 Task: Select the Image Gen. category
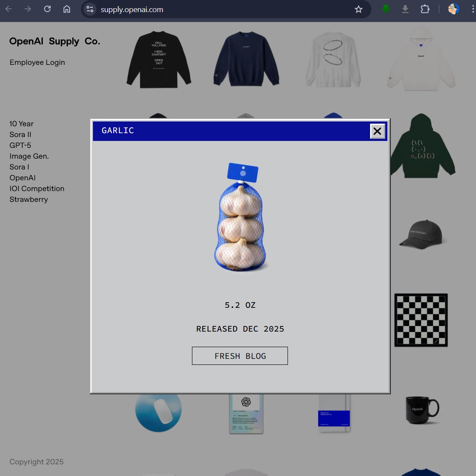point(29,156)
